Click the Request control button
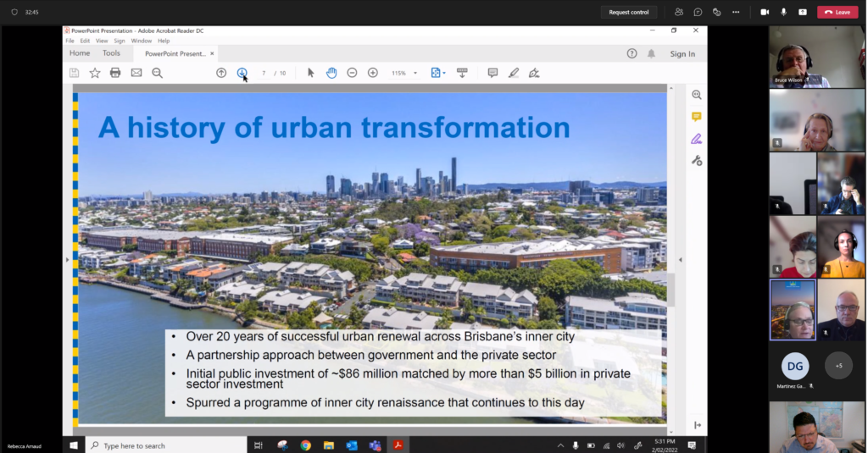The width and height of the screenshot is (868, 453). click(x=629, y=12)
